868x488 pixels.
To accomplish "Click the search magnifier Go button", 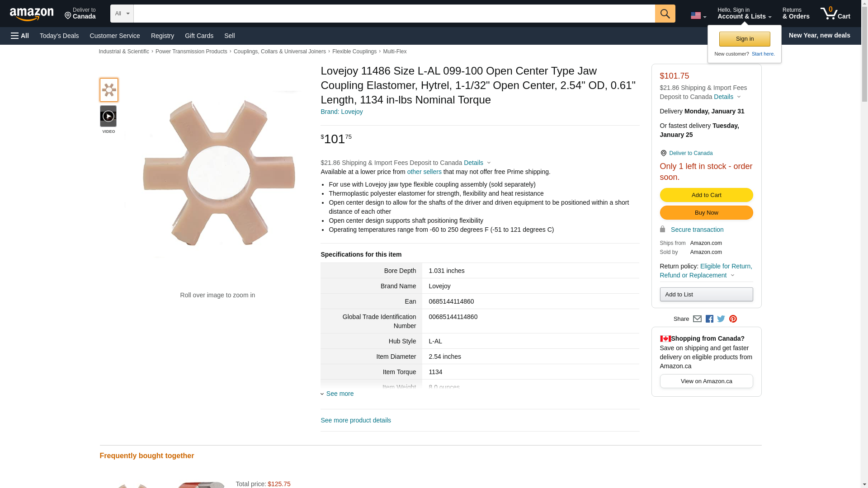I will [x=665, y=14].
